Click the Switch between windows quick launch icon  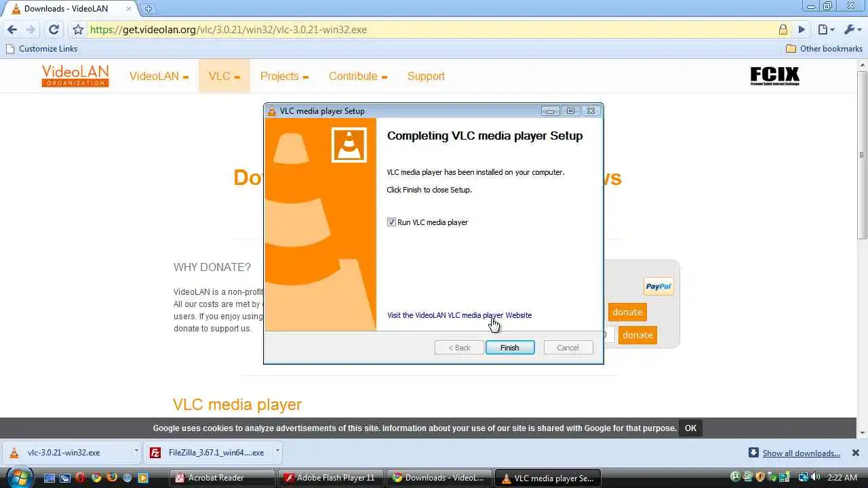click(x=64, y=478)
